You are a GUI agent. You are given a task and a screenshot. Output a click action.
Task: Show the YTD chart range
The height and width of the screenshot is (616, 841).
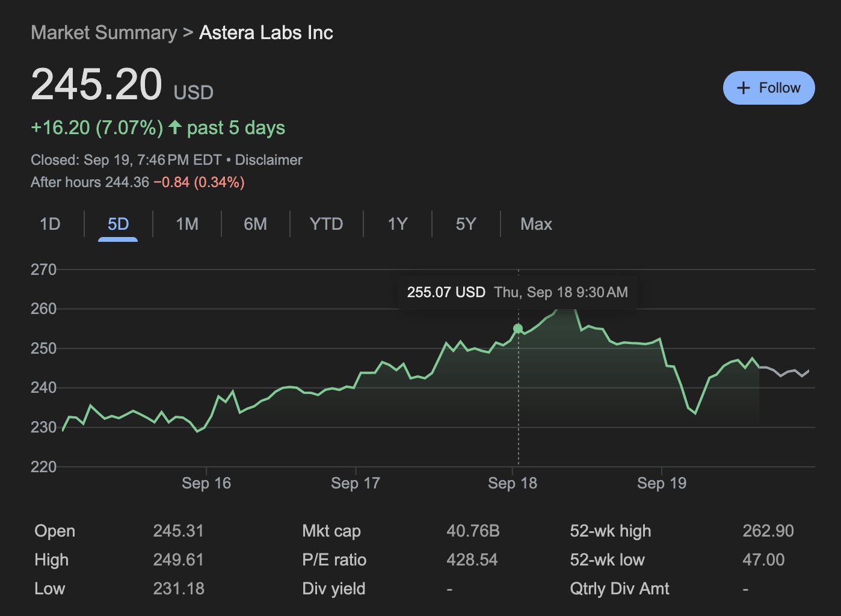(x=326, y=224)
